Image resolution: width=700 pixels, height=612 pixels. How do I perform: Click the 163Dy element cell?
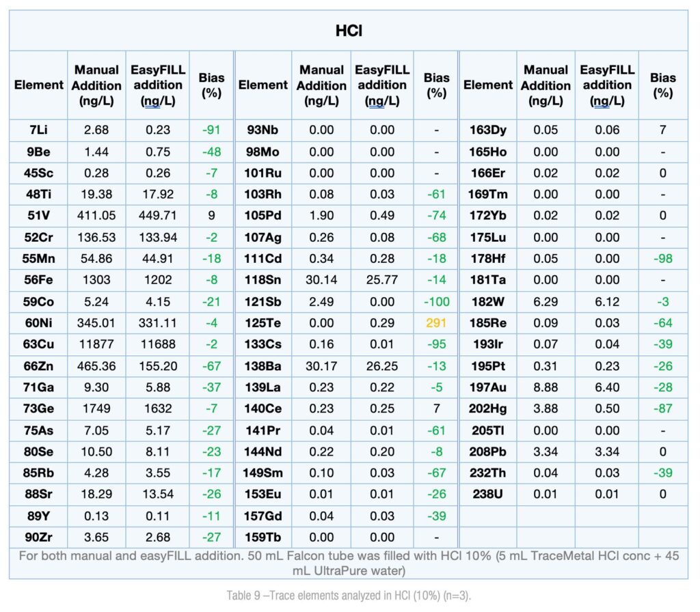tap(487, 130)
